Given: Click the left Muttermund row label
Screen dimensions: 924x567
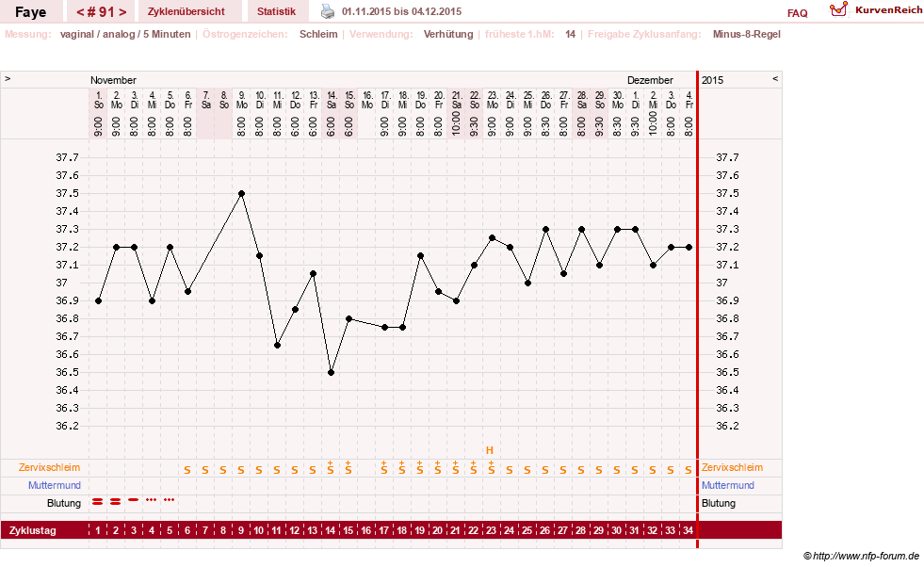Looking at the screenshot, I should point(55,485).
